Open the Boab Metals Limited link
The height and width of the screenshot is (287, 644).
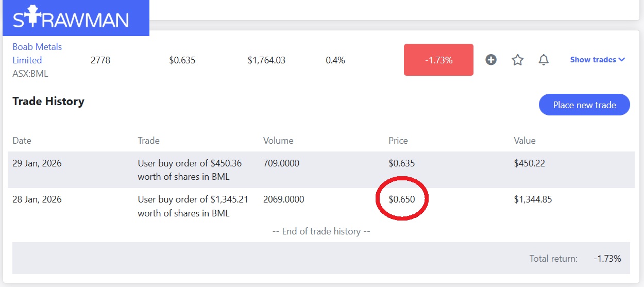37,54
